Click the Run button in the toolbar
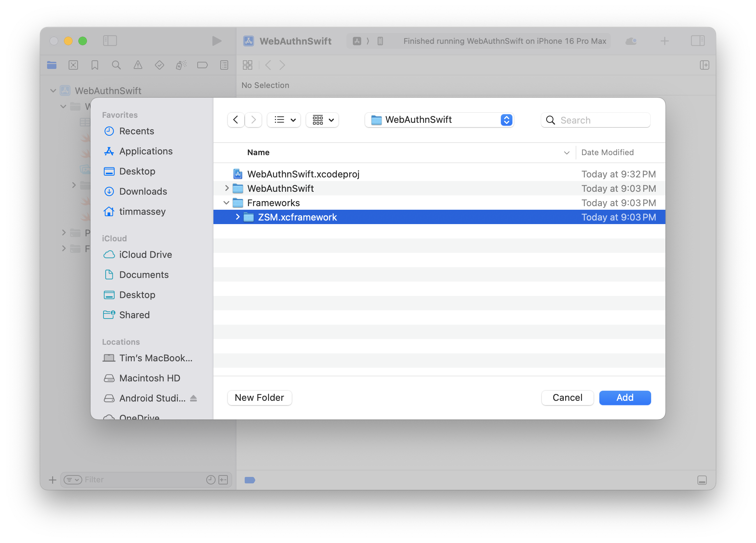Viewport: 756px width, 543px height. click(216, 41)
